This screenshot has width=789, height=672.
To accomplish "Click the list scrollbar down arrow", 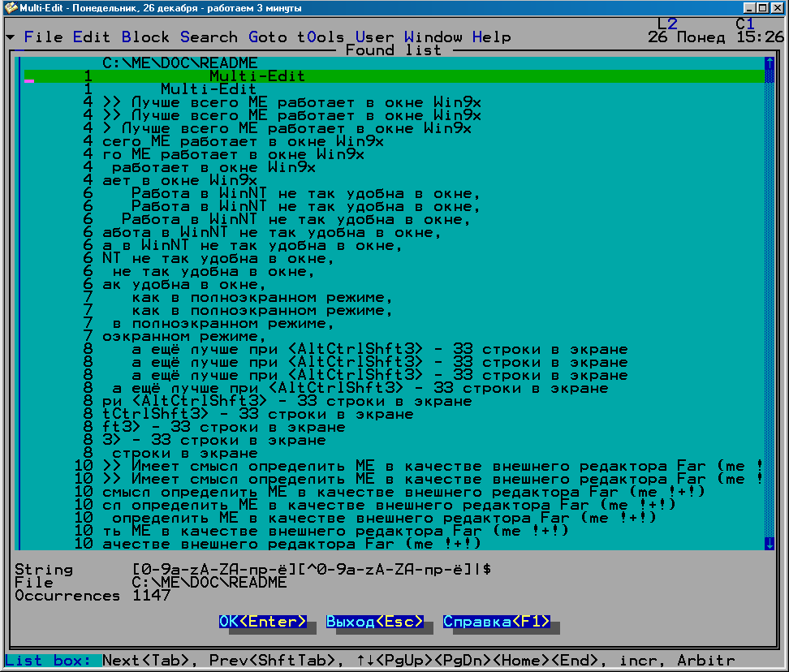I will tap(770, 544).
